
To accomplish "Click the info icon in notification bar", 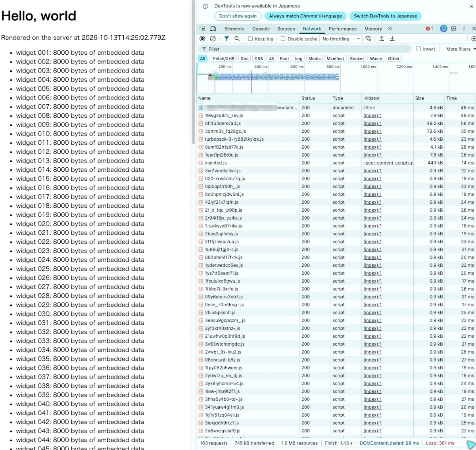I will point(205,6).
